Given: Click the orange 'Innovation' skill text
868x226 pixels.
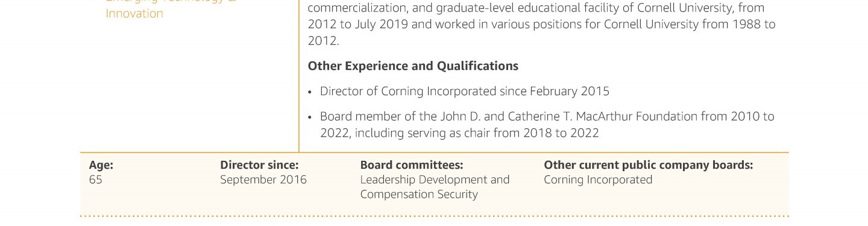Looking at the screenshot, I should (x=134, y=13).
